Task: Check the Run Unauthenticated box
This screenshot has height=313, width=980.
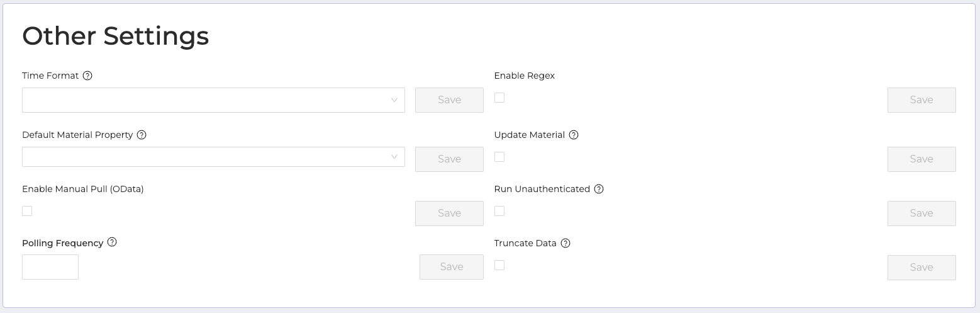Action: (x=499, y=211)
